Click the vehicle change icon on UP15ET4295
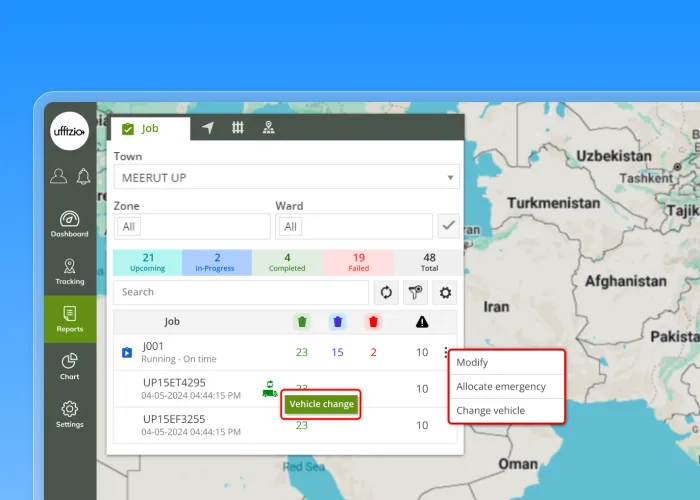This screenshot has height=500, width=700. click(x=269, y=388)
